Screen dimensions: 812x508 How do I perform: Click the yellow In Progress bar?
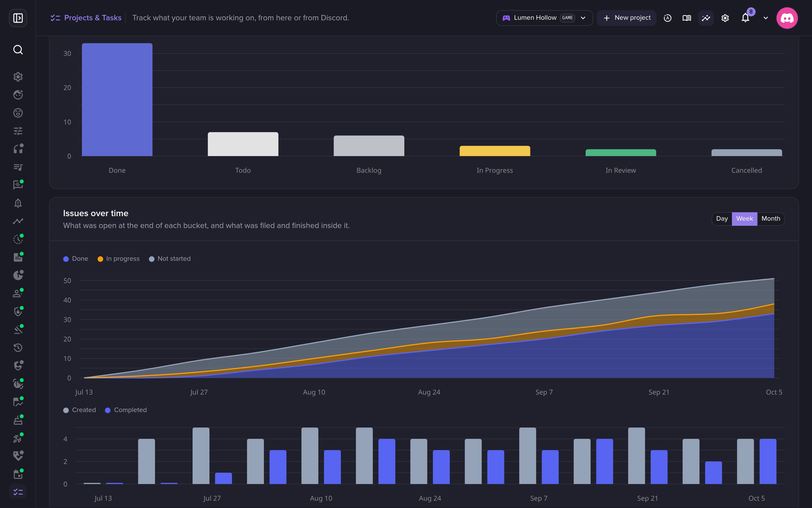(495, 151)
